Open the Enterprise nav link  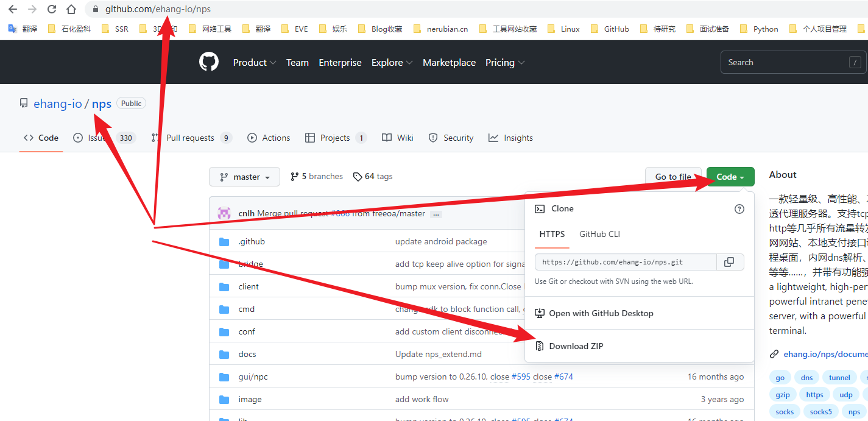coord(340,62)
